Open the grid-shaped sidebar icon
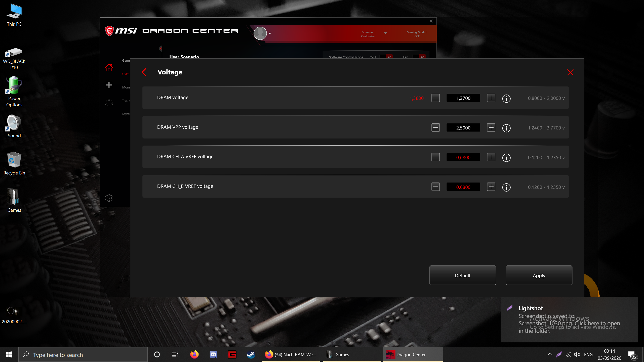644x362 pixels. [x=109, y=85]
